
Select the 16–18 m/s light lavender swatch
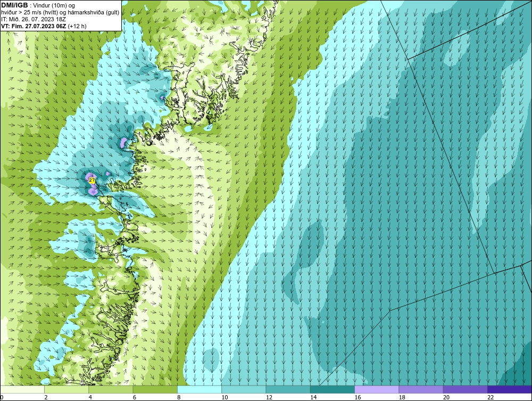[x=377, y=389]
